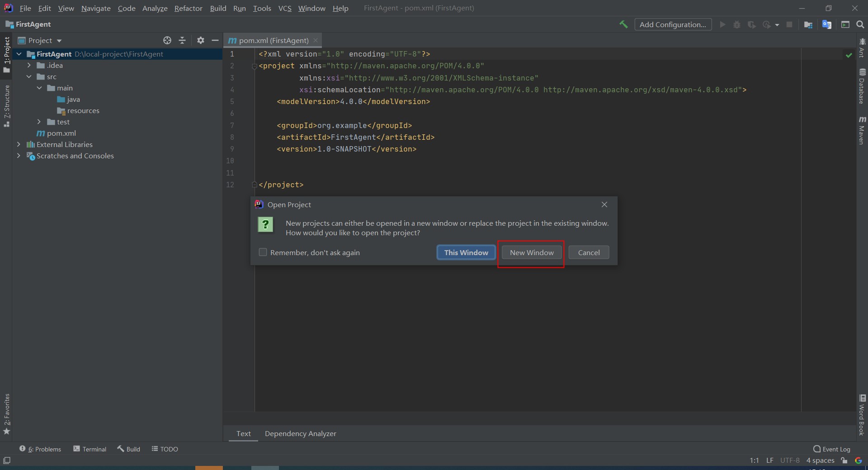
Task: Open the Project Structure icon in toolbar
Action: click(x=808, y=24)
